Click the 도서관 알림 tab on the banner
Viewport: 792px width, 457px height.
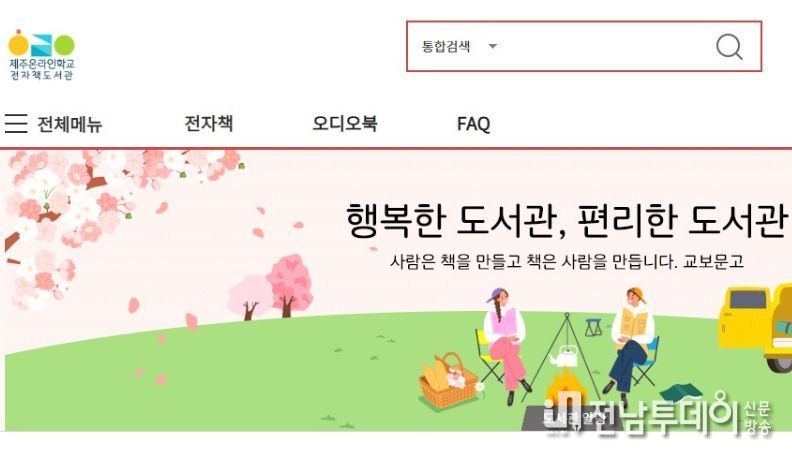pos(573,418)
